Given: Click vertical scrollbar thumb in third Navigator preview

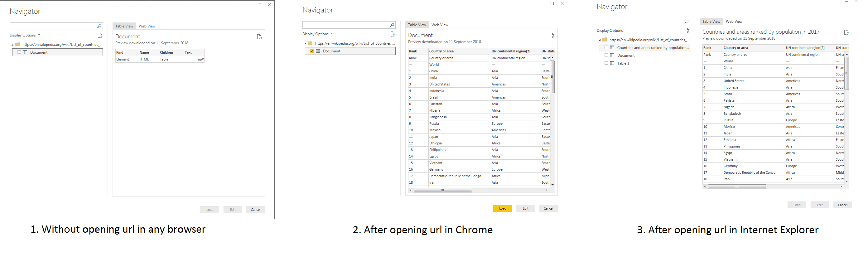Looking at the screenshot, I should [x=846, y=74].
